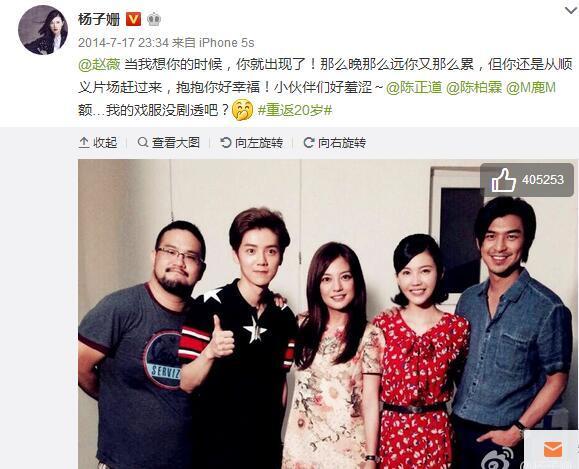Screen dimensions: 579x469
Task: Open 查看大图 to view large image
Action: (x=168, y=143)
